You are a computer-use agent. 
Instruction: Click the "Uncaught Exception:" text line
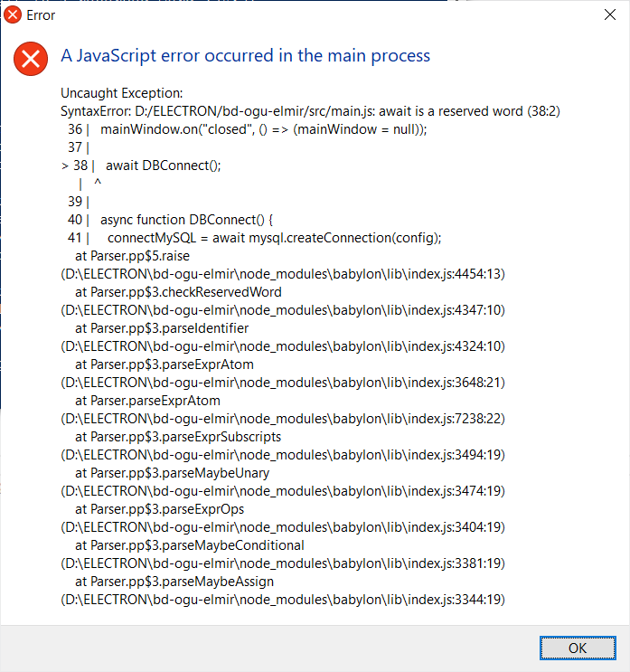pos(122,93)
